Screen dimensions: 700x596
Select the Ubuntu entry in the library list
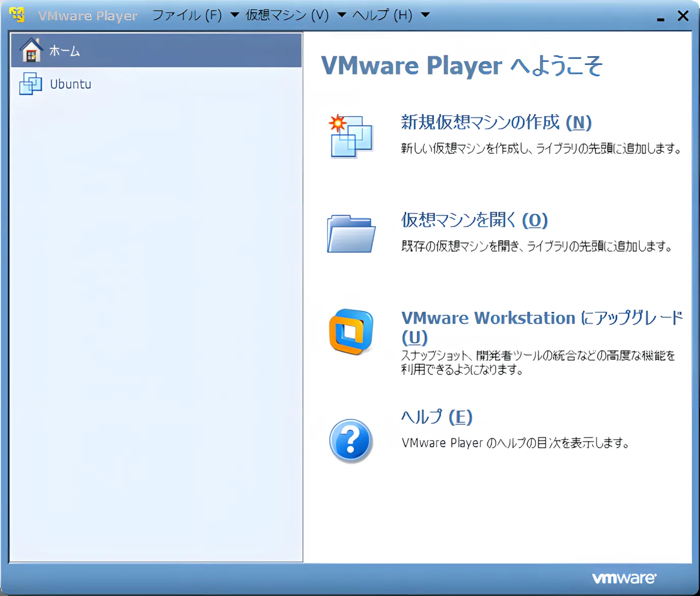70,84
